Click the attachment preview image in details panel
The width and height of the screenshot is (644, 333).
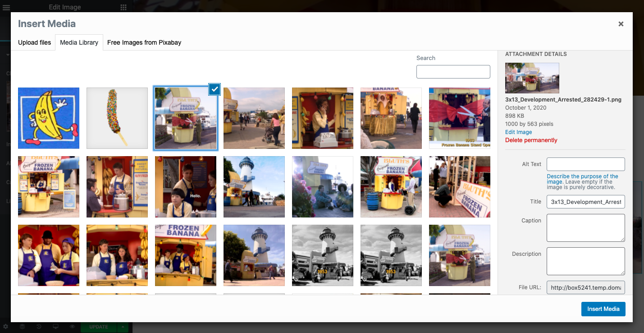point(532,78)
